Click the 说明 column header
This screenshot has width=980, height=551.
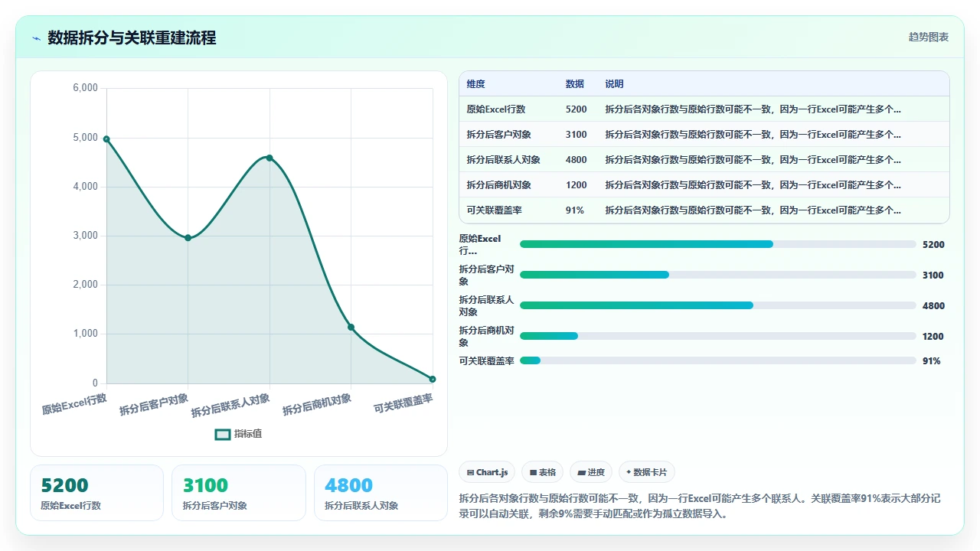pos(614,84)
